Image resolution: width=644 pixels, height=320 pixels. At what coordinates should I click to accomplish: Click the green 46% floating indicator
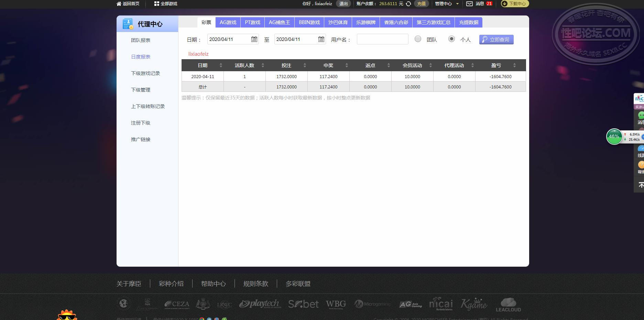tap(614, 137)
